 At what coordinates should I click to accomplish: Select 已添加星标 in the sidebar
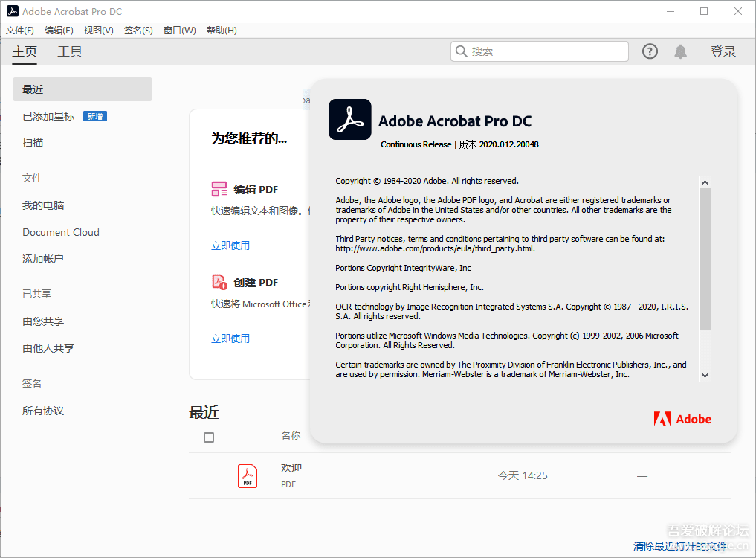point(48,116)
